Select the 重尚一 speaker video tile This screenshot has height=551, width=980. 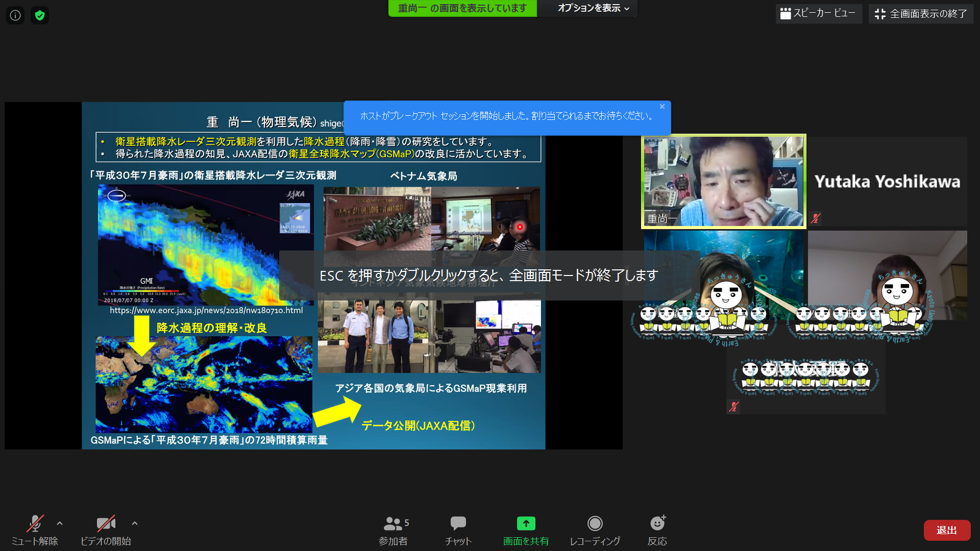click(724, 181)
